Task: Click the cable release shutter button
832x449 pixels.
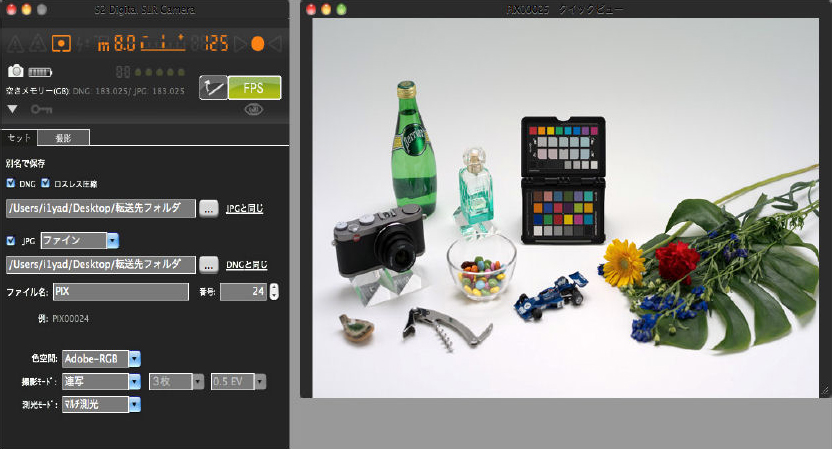Action: coord(212,88)
